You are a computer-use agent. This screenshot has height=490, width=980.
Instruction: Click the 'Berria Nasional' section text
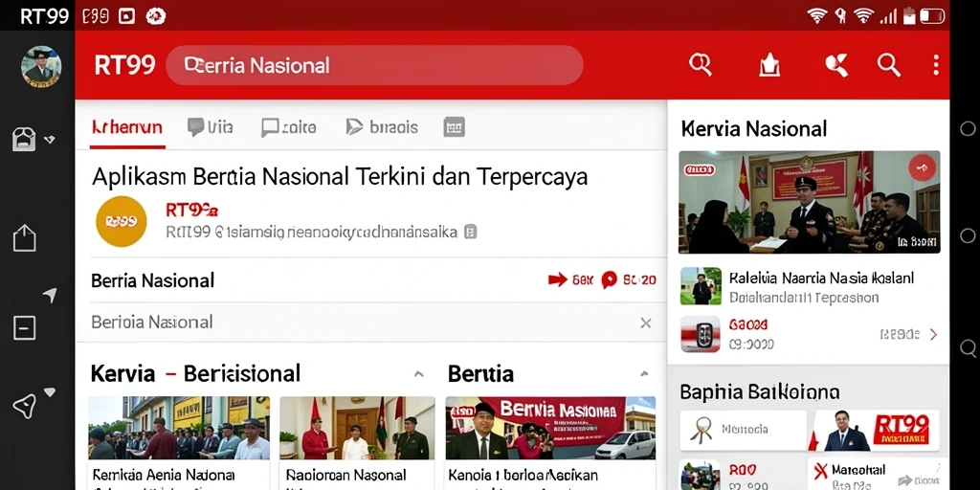click(152, 280)
